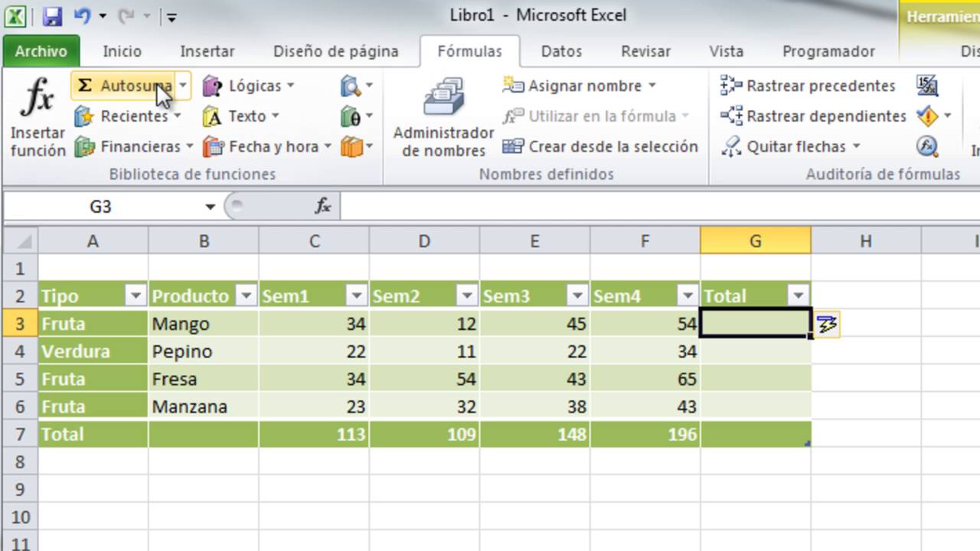980x551 pixels.
Task: Open the Total column filter dropdown
Action: (x=798, y=296)
